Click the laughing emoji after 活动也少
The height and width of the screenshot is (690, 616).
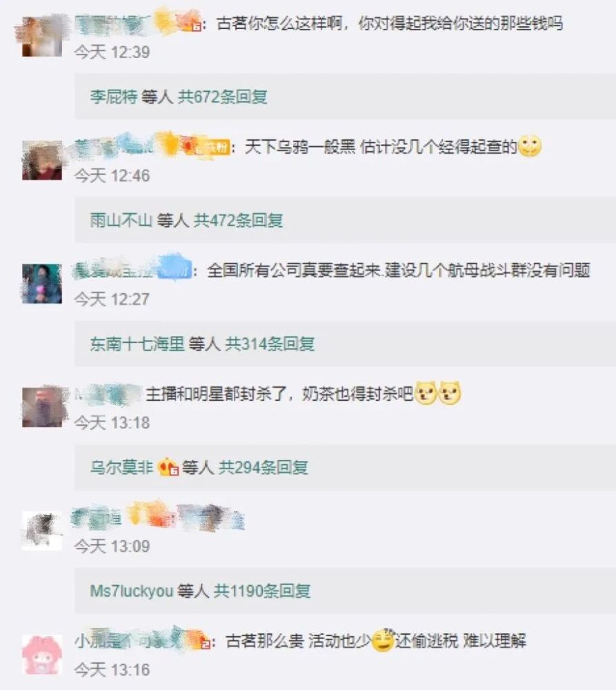pos(382,640)
